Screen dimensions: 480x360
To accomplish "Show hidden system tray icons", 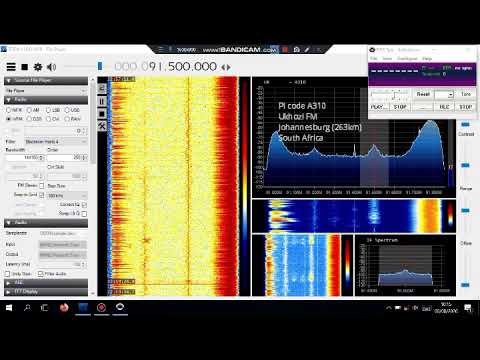I will pyautogui.click(x=388, y=308).
